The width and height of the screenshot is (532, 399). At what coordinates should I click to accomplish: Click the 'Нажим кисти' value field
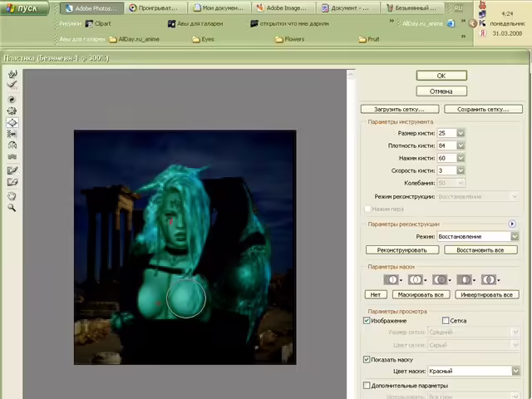click(x=447, y=158)
